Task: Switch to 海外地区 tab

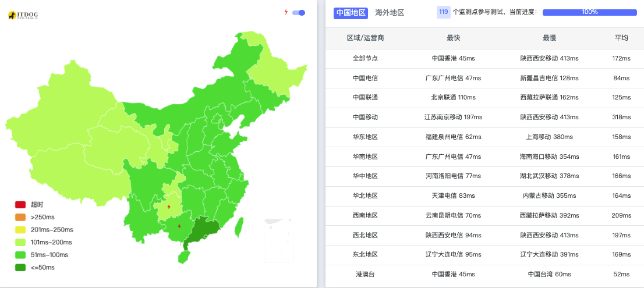Action: coord(390,13)
